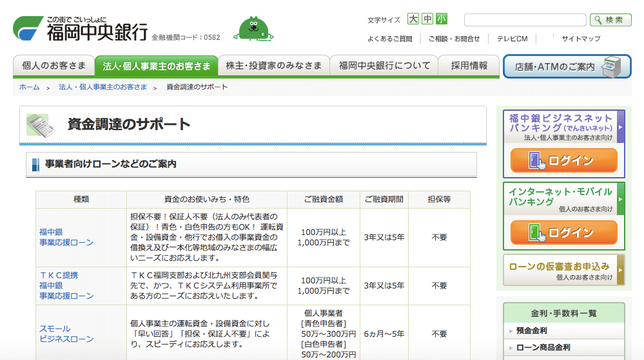Click 金利・手数料一覧 panel header

click(x=563, y=313)
